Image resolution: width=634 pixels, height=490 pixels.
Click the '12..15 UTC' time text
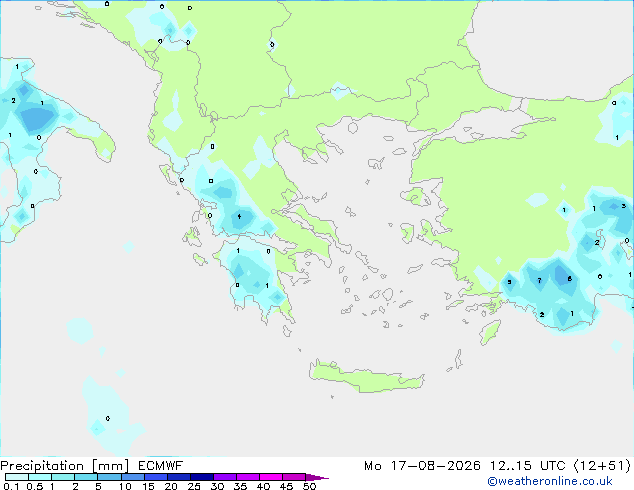(527, 466)
